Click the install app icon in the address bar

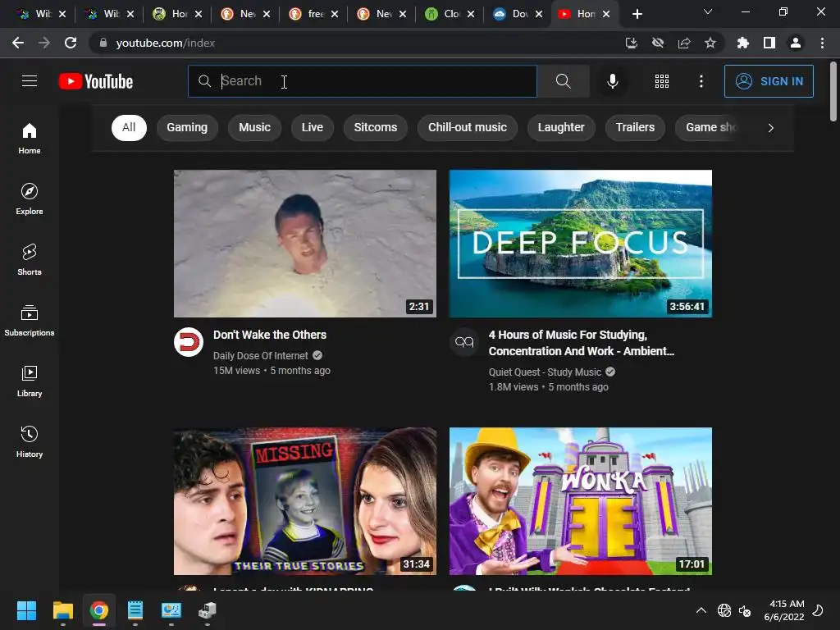pos(631,43)
